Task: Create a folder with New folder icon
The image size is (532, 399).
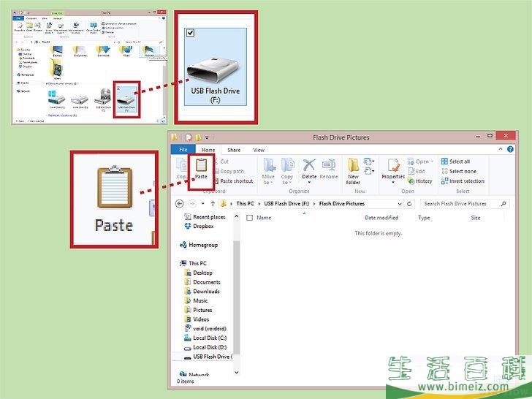Action: pos(354,168)
